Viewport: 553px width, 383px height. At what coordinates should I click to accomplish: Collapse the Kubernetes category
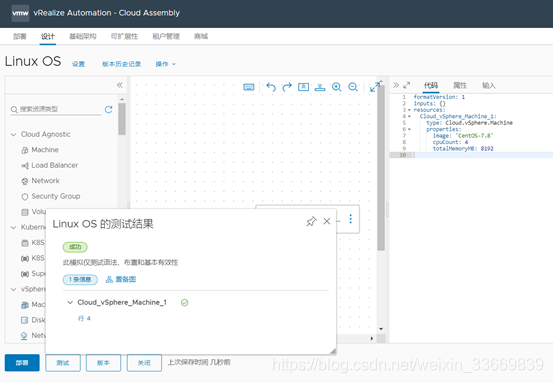point(13,227)
